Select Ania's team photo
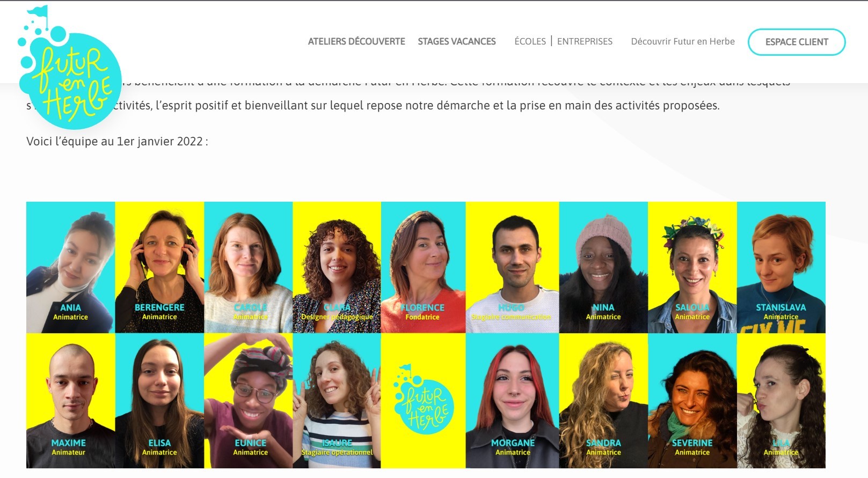 tap(70, 267)
